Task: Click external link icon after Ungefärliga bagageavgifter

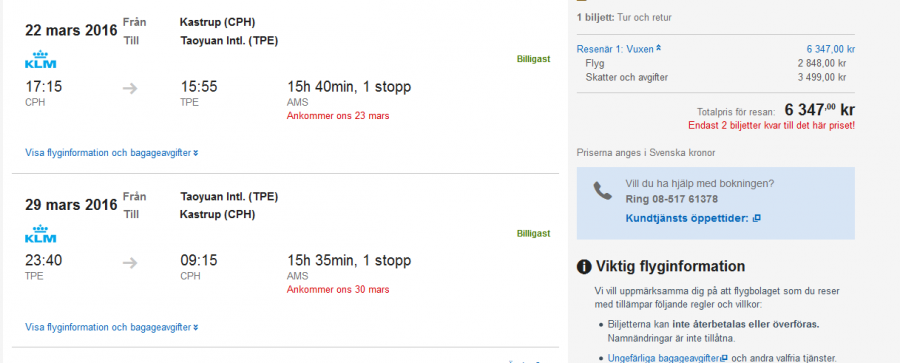Action: [x=724, y=358]
